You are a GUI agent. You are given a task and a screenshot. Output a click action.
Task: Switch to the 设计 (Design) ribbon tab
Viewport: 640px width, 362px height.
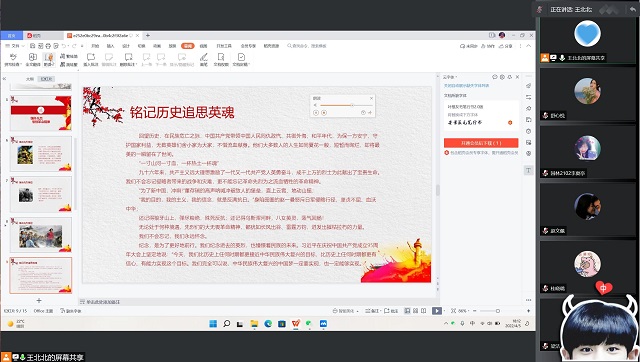coord(126,46)
